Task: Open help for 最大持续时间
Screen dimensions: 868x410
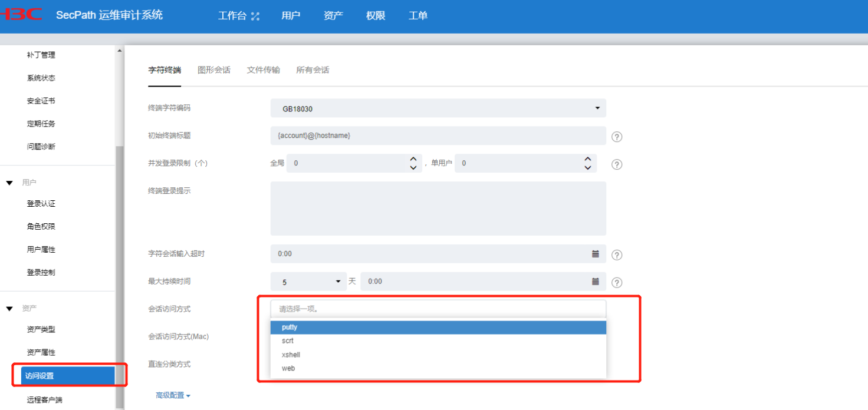Action: (617, 283)
